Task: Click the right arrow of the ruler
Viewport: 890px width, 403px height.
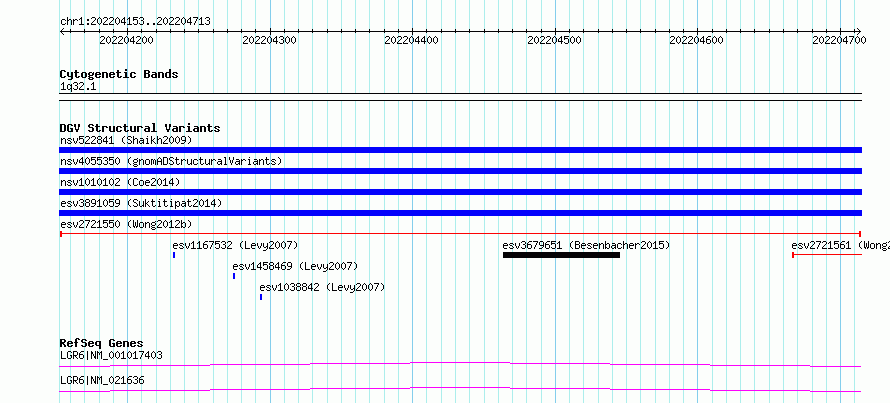Action: tap(858, 31)
